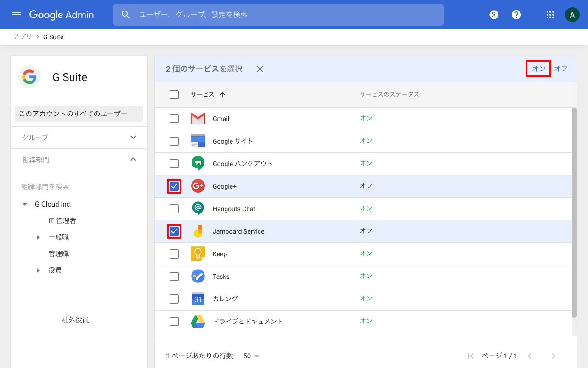Uncheck the Jamboard Service checkbox

pyautogui.click(x=174, y=231)
